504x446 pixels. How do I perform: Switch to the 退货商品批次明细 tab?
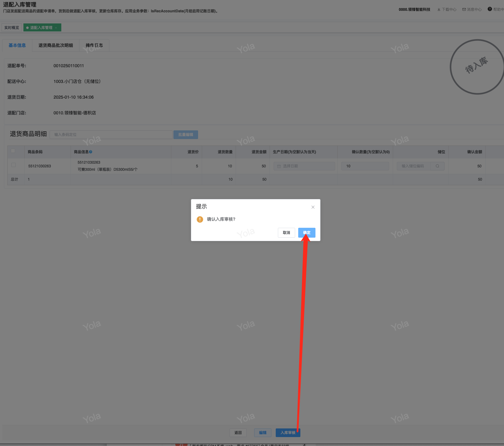(x=56, y=45)
